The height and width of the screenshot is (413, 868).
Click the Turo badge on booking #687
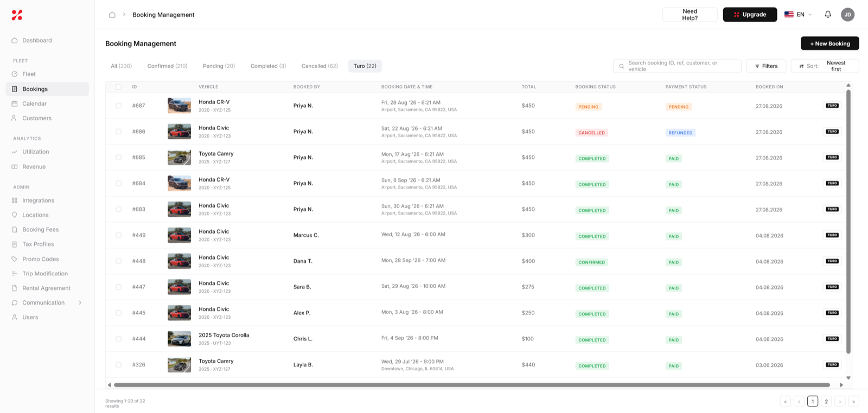(832, 106)
